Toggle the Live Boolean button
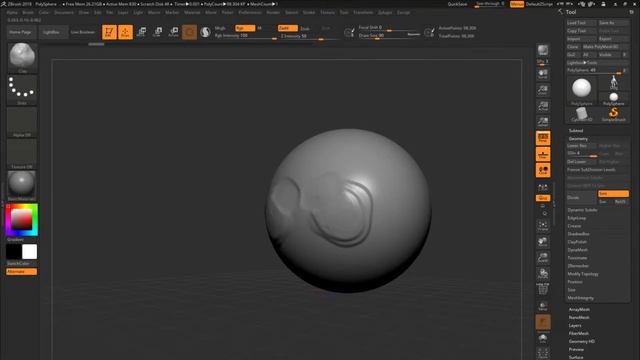Viewport: 640px width, 360px height. tap(83, 32)
